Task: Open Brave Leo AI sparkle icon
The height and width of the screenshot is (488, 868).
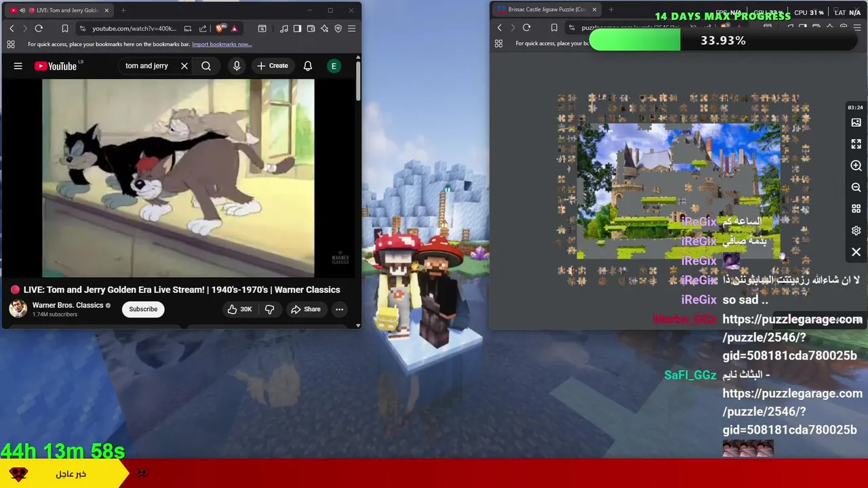Action: [324, 28]
